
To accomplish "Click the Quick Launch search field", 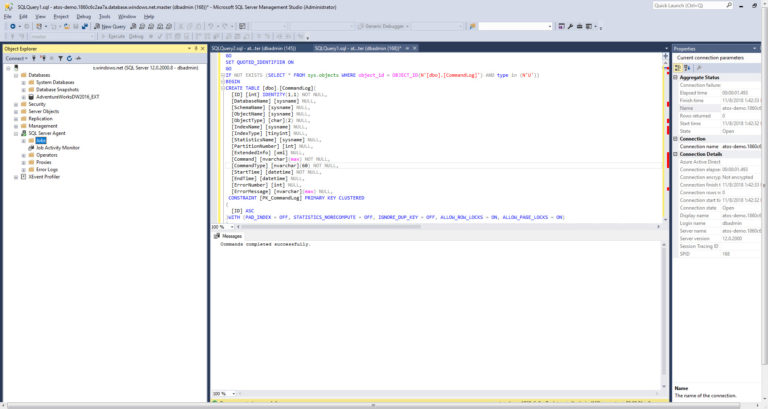I will [689, 5].
